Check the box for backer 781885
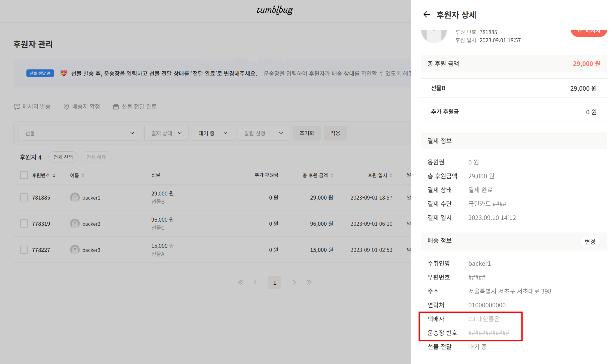 click(24, 197)
